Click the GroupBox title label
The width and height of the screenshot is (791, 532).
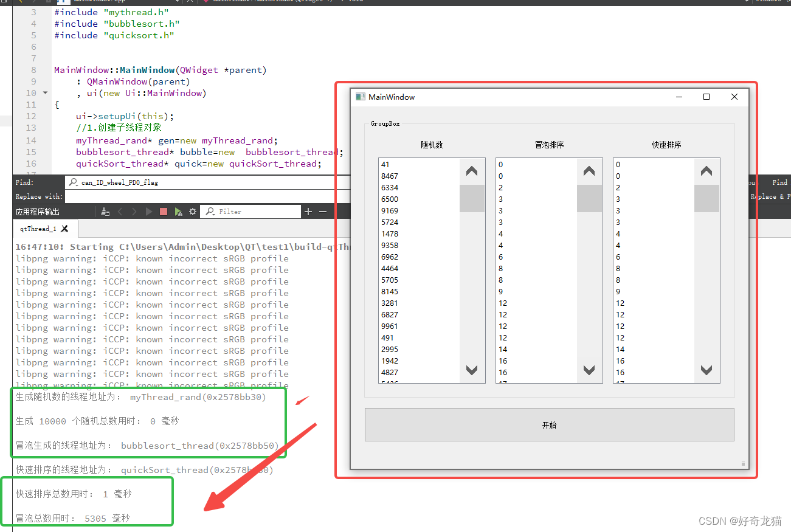tap(385, 123)
